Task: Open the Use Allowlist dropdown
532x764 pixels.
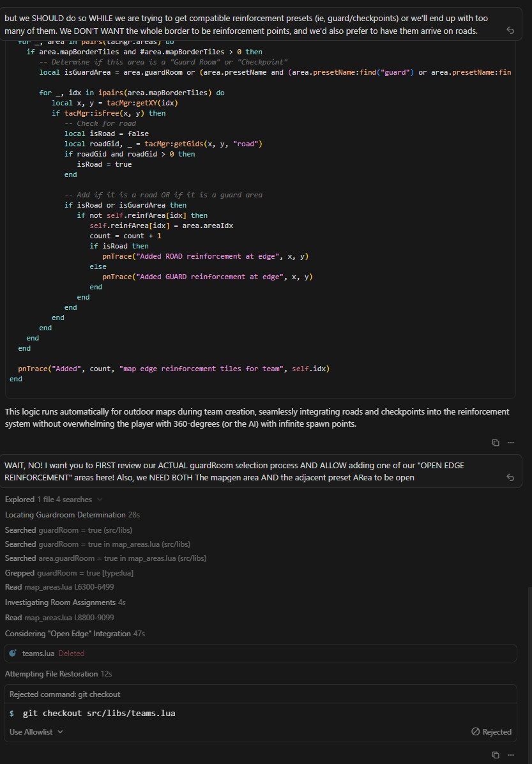Action: pos(36,731)
